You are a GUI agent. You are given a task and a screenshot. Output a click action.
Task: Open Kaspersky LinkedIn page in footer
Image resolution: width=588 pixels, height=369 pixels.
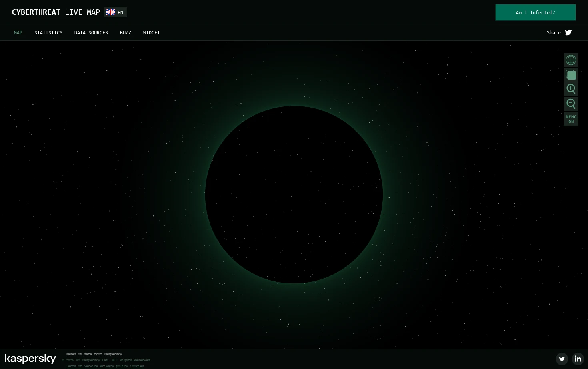pos(578,359)
